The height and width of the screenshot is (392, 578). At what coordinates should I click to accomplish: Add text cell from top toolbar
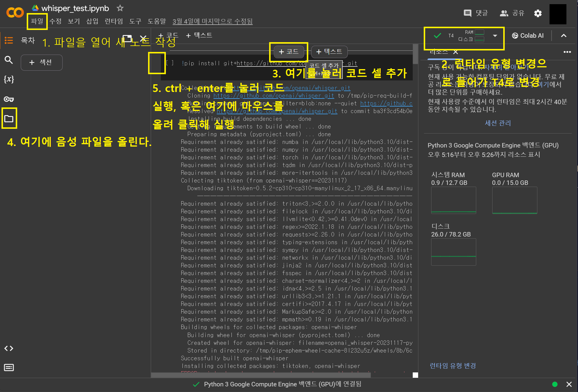pos(199,35)
